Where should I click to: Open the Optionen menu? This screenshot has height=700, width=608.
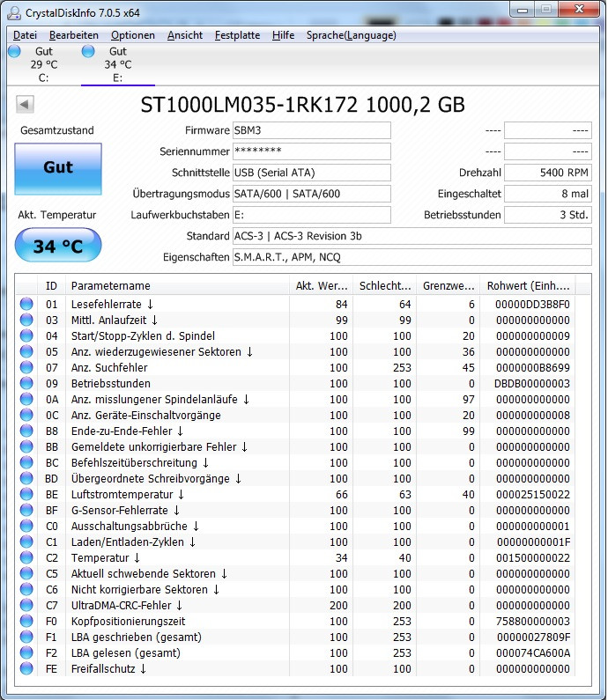coord(133,35)
